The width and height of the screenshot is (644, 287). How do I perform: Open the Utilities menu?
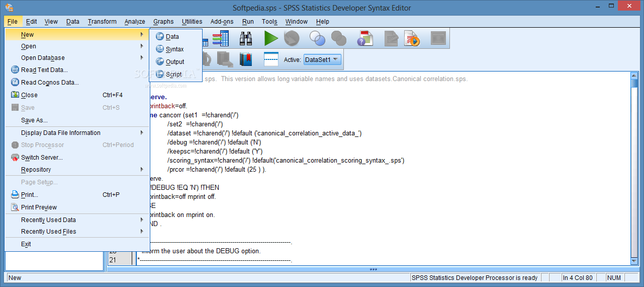click(x=192, y=21)
